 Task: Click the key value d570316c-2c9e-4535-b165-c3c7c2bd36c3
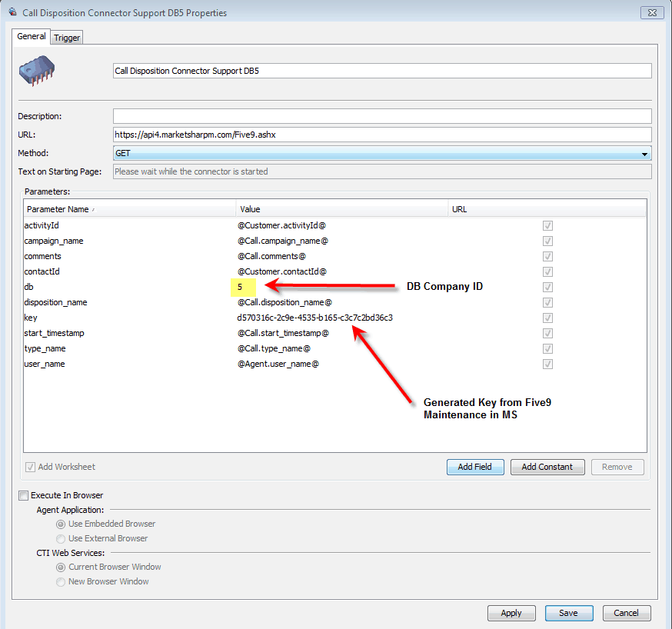pos(315,318)
